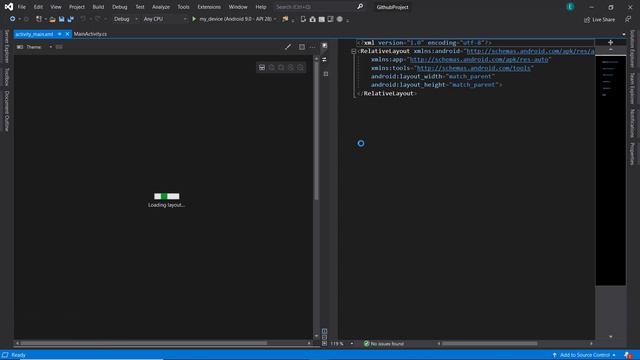Image resolution: width=640 pixels, height=360 pixels.
Task: Click the save file icon
Action: tap(62, 19)
